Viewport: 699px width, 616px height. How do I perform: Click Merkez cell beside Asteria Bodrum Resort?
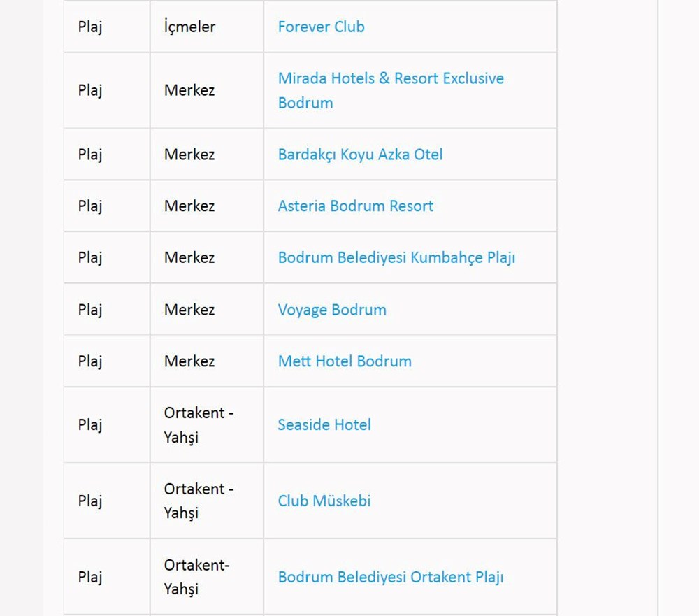coord(189,206)
